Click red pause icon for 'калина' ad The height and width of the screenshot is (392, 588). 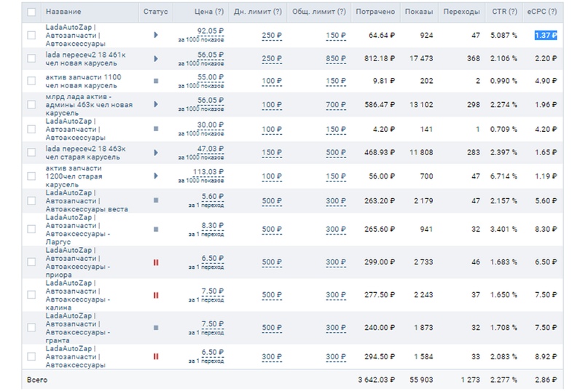tap(155, 295)
